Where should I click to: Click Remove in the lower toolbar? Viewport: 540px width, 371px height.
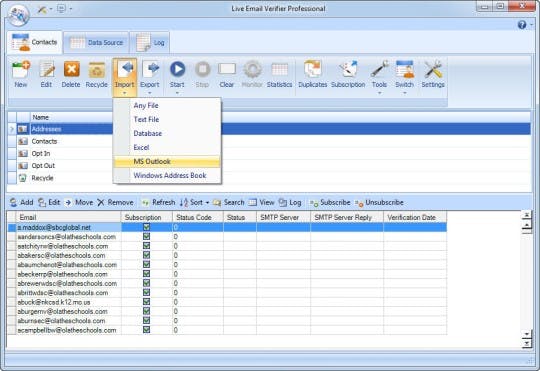[115, 203]
